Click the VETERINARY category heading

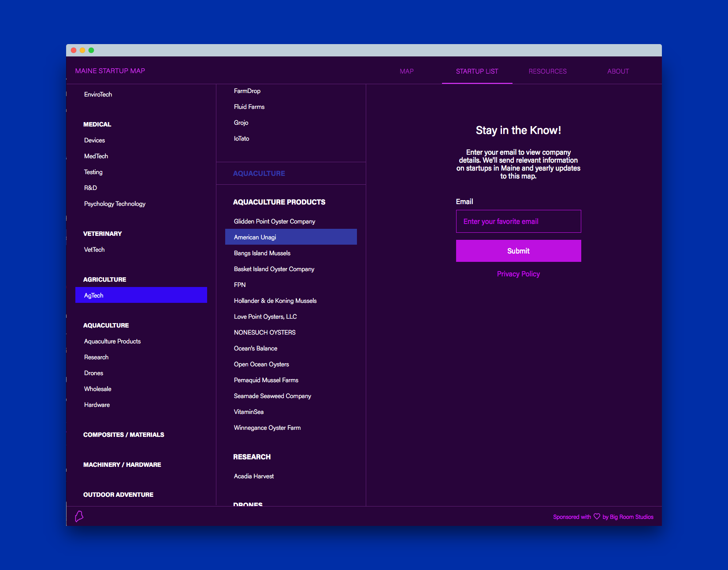[102, 234]
